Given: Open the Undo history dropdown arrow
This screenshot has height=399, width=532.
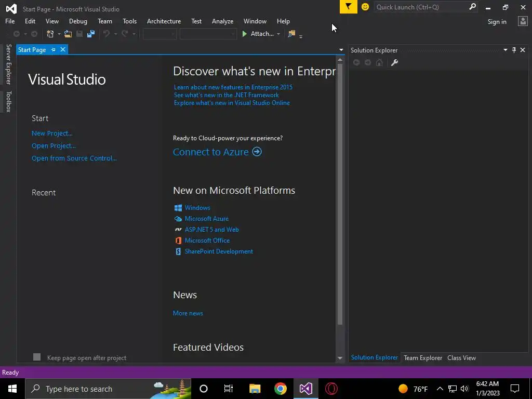Looking at the screenshot, I should [115, 34].
